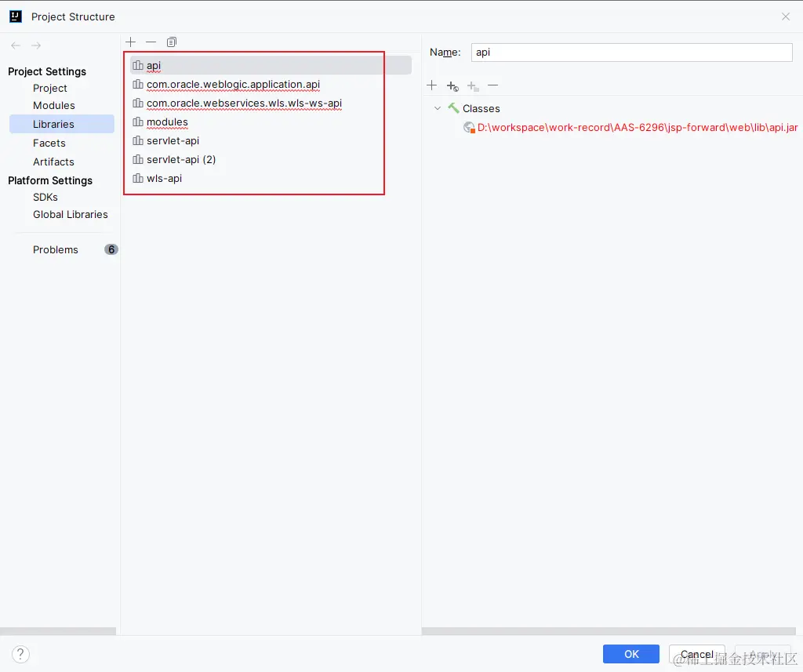Click the library icon beside wls-api
Image resolution: width=803 pixels, height=672 pixels.
tap(138, 178)
